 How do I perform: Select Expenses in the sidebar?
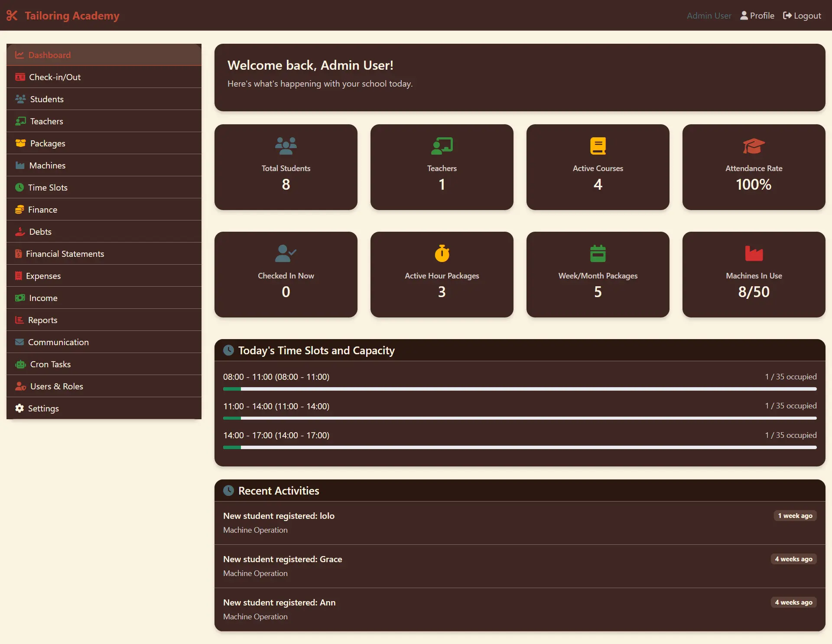[x=104, y=276]
